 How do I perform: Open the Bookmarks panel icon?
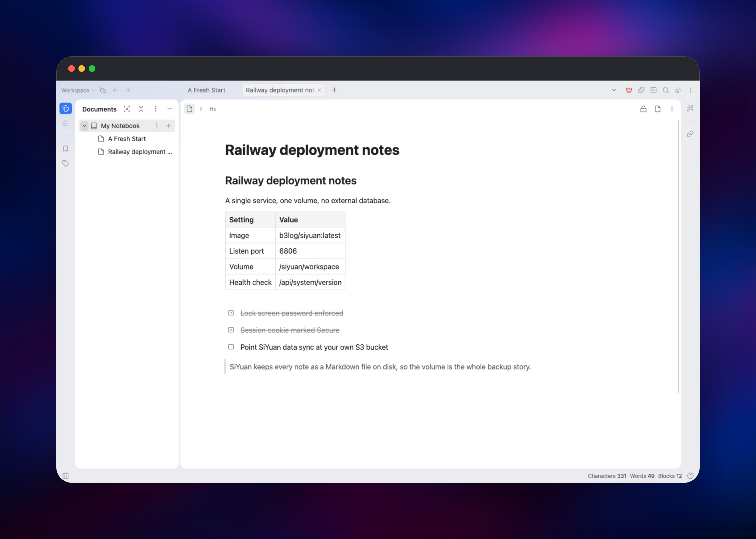66,149
